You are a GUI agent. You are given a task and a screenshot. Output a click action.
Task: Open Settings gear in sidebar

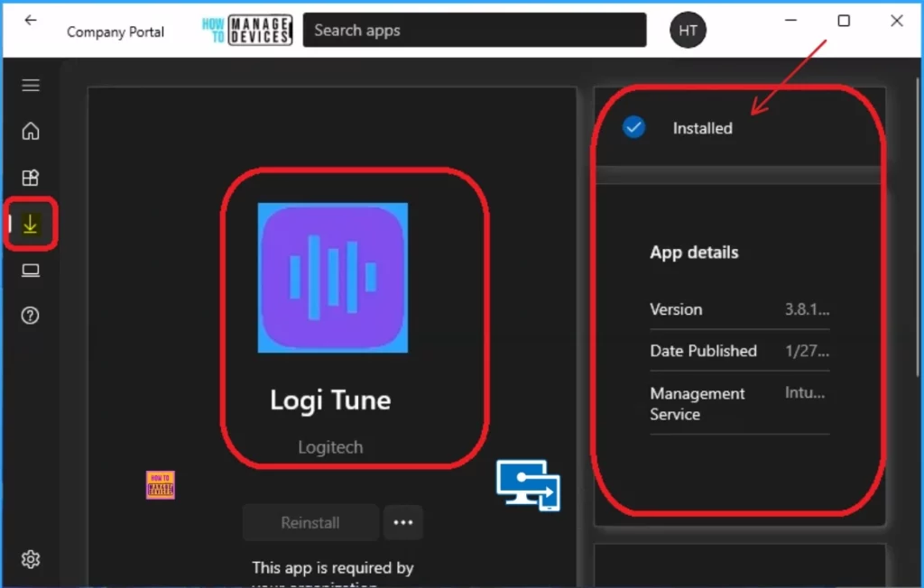pyautogui.click(x=31, y=558)
